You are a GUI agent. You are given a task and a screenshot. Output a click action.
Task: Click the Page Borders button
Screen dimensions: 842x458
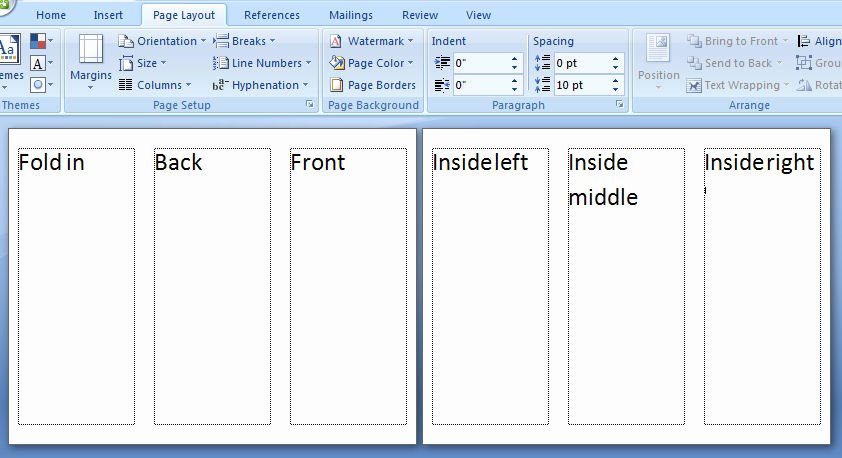tap(373, 85)
